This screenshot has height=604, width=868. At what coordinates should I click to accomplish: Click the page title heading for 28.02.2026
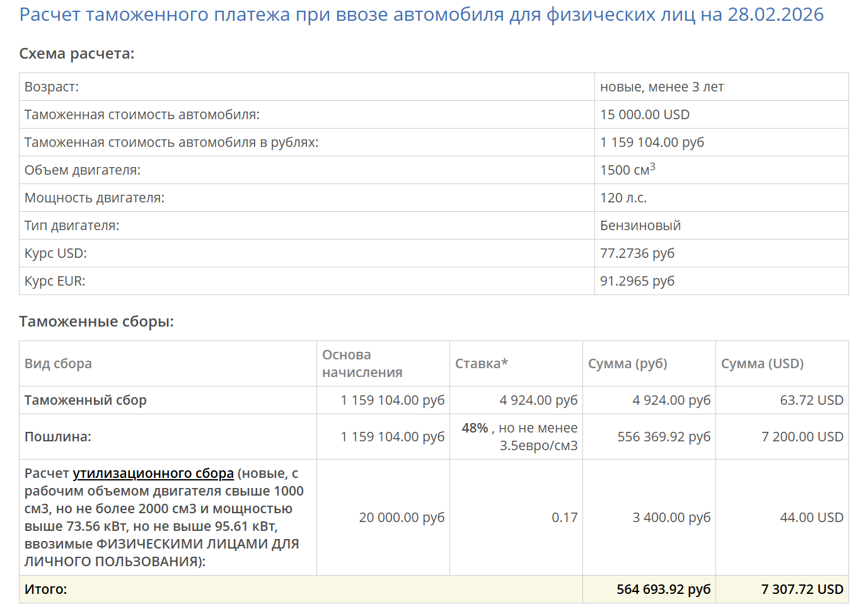pyautogui.click(x=421, y=15)
